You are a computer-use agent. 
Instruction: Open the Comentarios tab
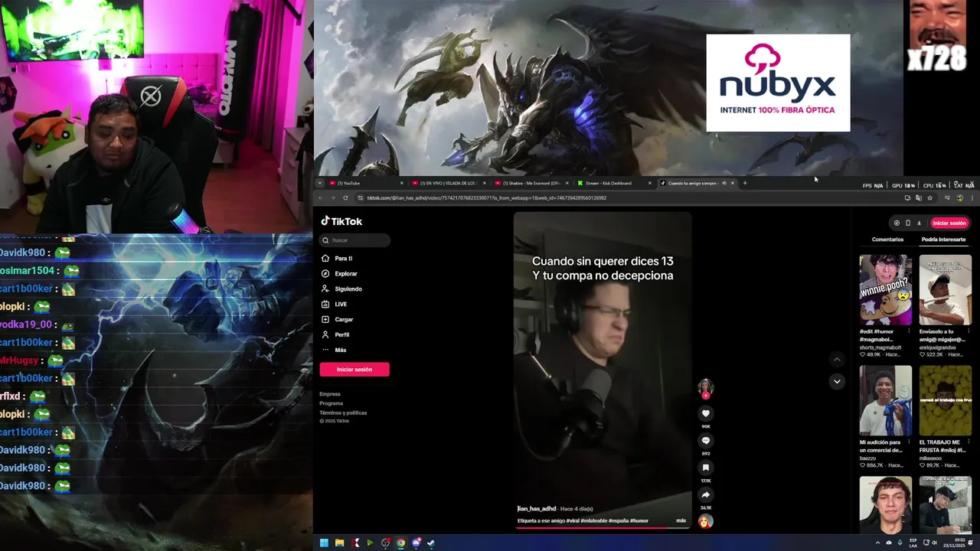(x=887, y=240)
